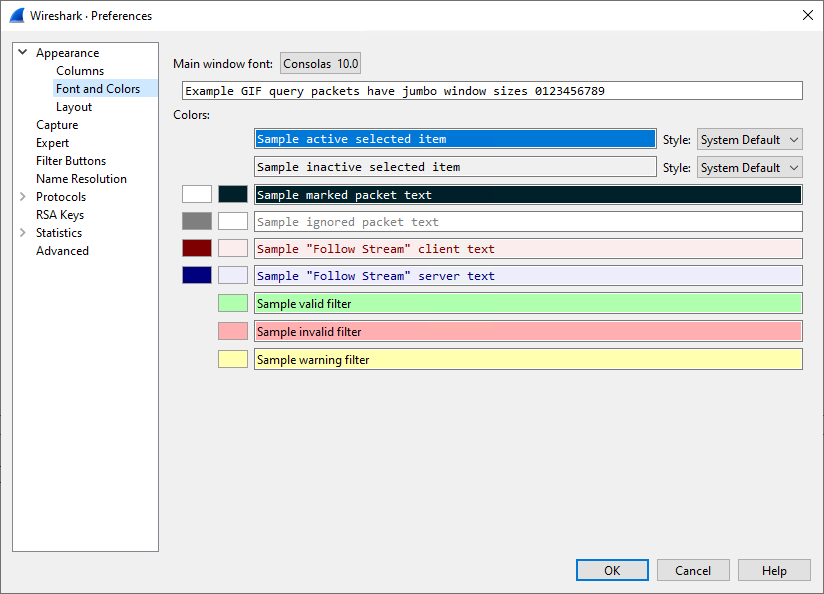Image resolution: width=824 pixels, height=594 pixels.
Task: Open the Style dropdown for inactive selected item
Action: coord(749,167)
